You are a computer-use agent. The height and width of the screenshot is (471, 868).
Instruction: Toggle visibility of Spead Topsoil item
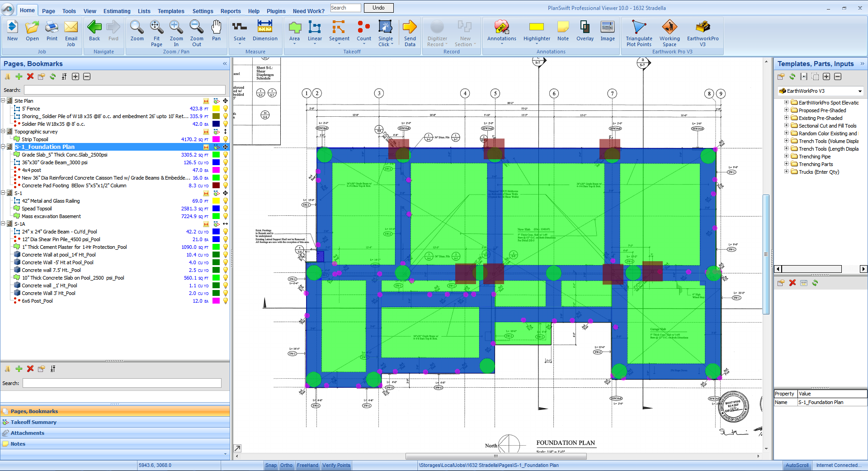coord(225,209)
